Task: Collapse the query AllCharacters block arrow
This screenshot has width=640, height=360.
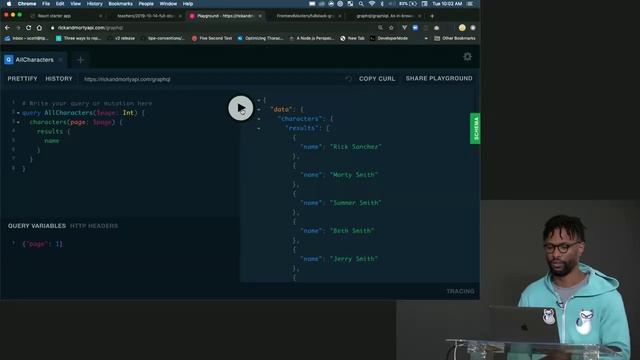Action: coord(18,113)
